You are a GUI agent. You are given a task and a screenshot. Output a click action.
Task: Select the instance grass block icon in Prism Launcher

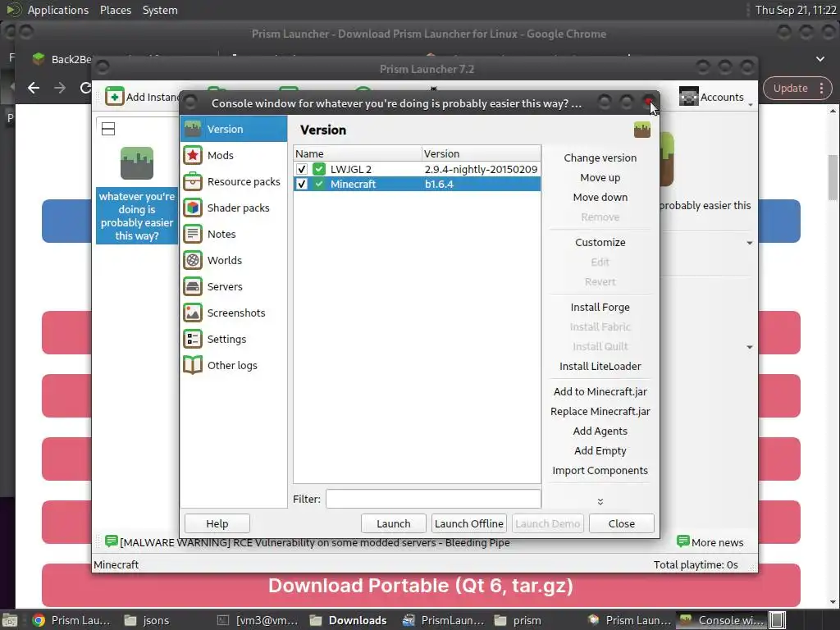pyautogui.click(x=137, y=163)
